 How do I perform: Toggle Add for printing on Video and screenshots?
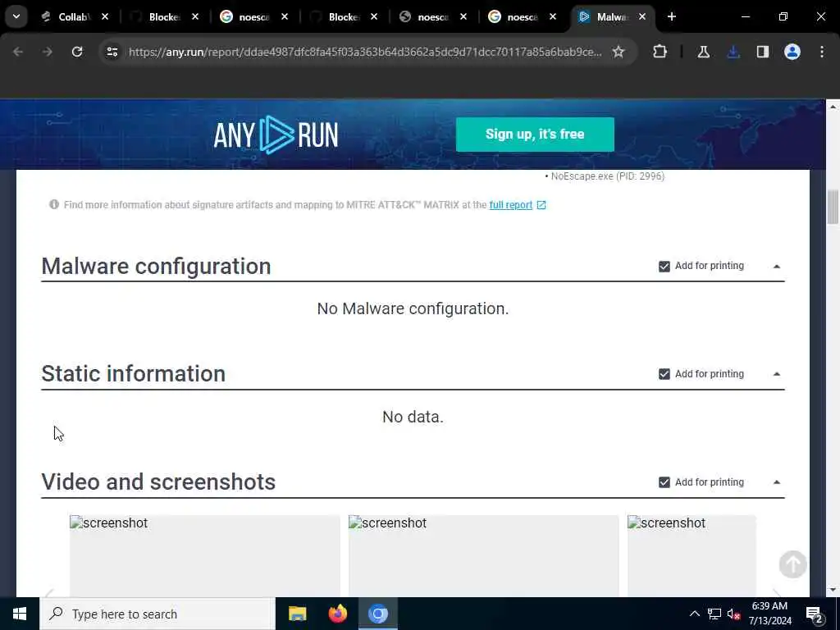tap(664, 482)
